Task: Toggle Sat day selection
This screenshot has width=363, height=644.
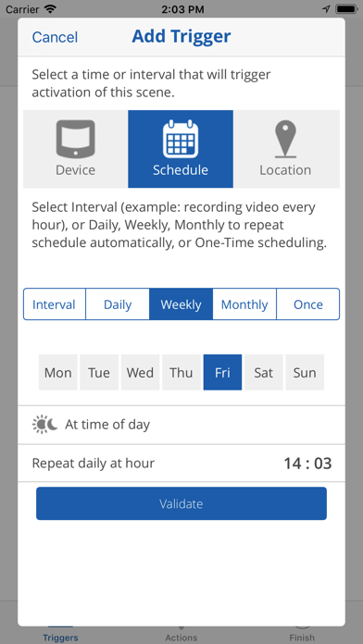Action: pyautogui.click(x=264, y=373)
